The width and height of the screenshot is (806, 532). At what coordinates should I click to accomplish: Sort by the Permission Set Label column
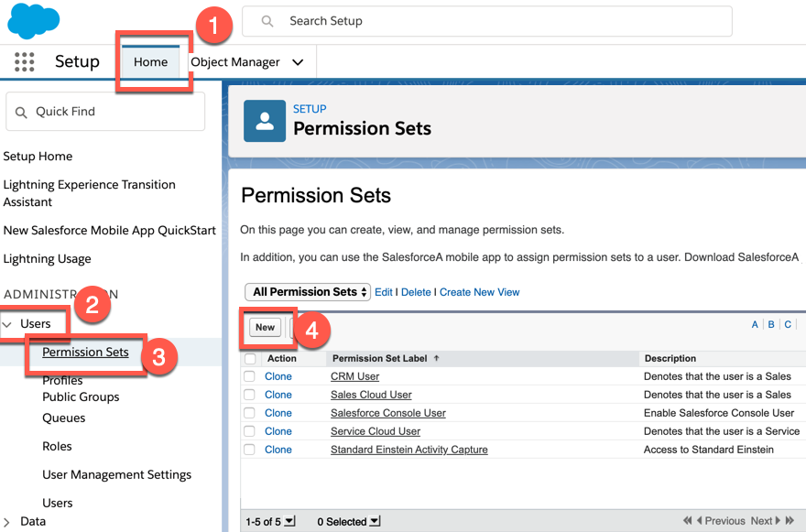point(379,358)
